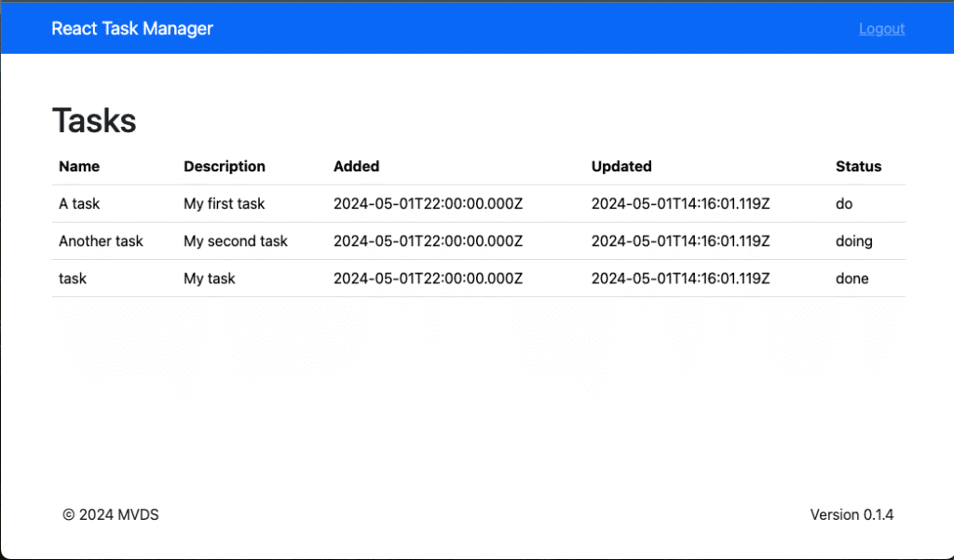This screenshot has width=954, height=560.
Task: Click the 'task' name cell in the last row
Action: point(73,279)
